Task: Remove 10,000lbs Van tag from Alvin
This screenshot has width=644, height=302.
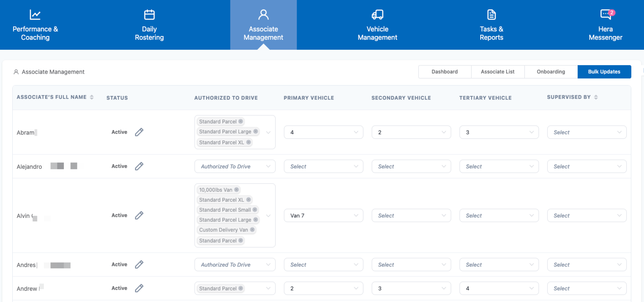Action: pyautogui.click(x=237, y=190)
